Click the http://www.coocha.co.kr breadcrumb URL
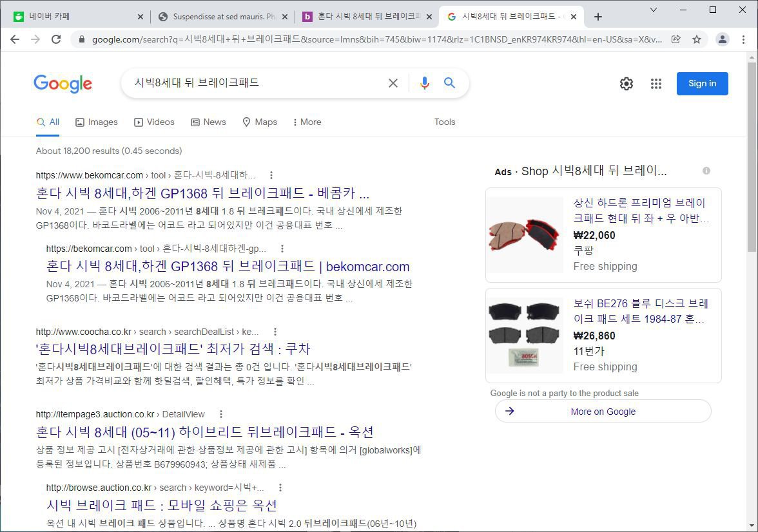This screenshot has width=758, height=532. click(x=84, y=332)
